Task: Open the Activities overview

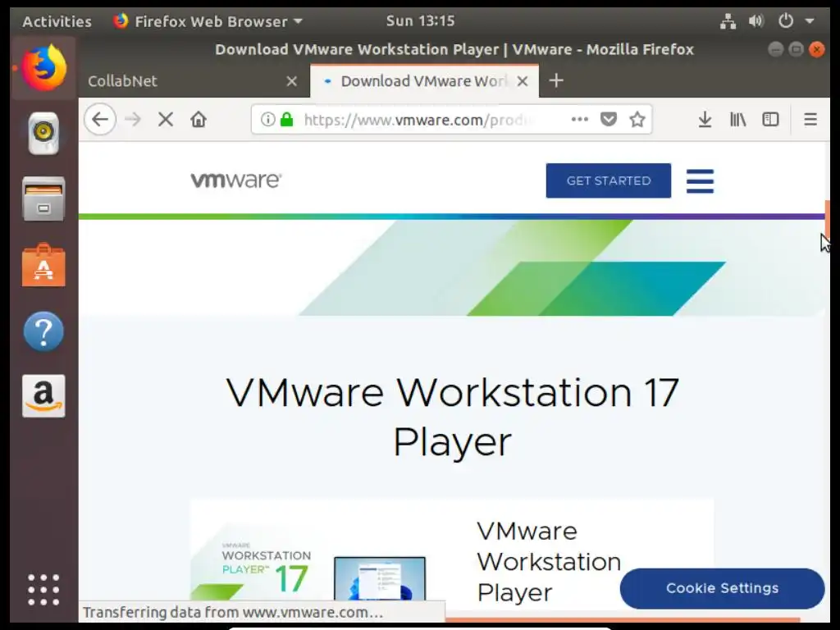Action: tap(57, 21)
